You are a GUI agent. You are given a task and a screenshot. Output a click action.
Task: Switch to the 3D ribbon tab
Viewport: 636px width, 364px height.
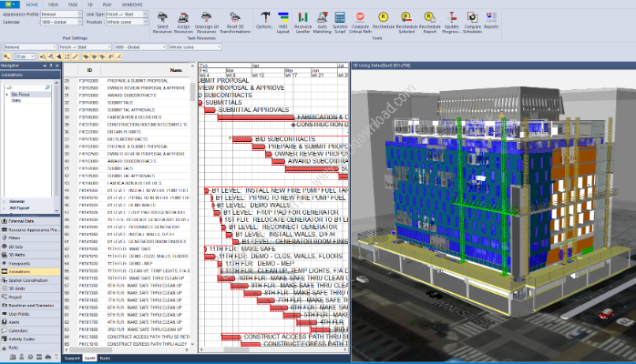(x=90, y=5)
